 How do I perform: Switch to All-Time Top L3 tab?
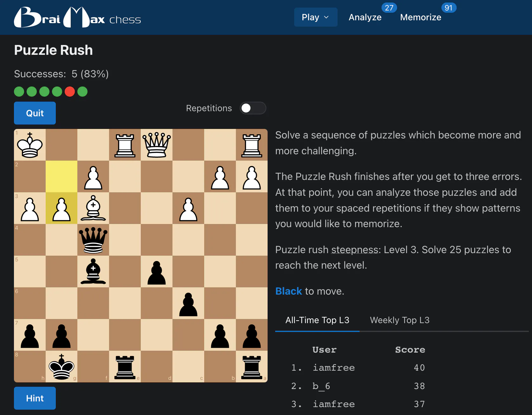317,320
